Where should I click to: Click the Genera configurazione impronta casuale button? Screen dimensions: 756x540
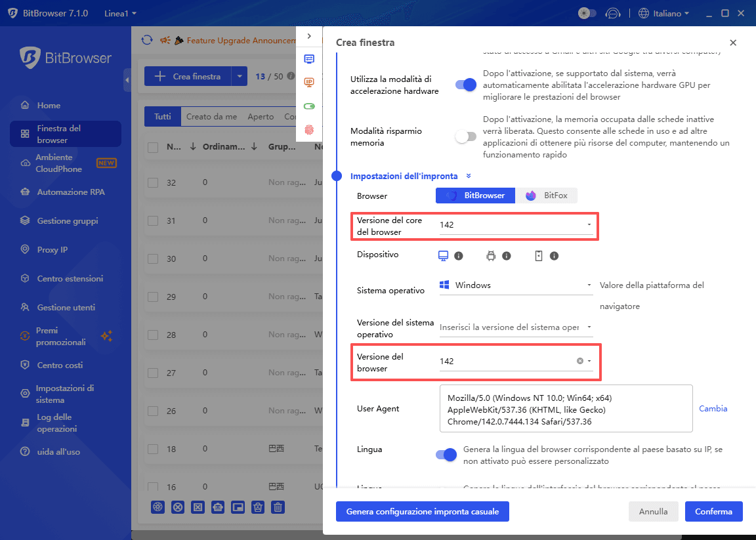tap(422, 511)
